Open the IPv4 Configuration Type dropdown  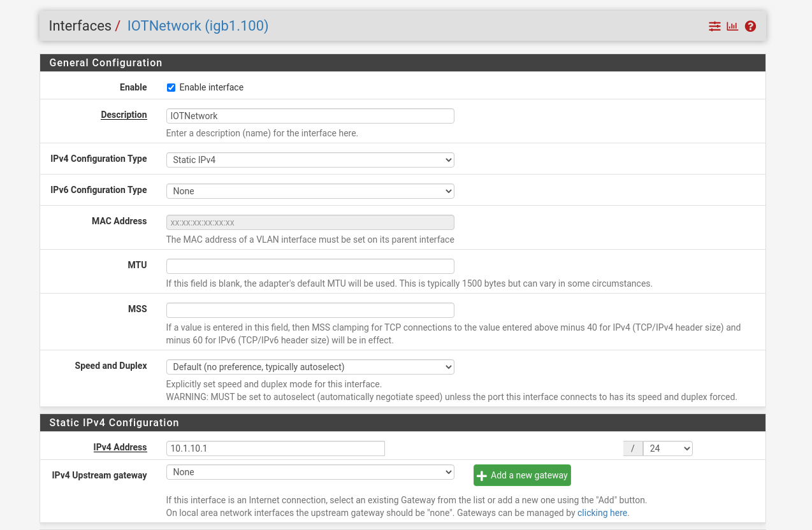pos(310,159)
